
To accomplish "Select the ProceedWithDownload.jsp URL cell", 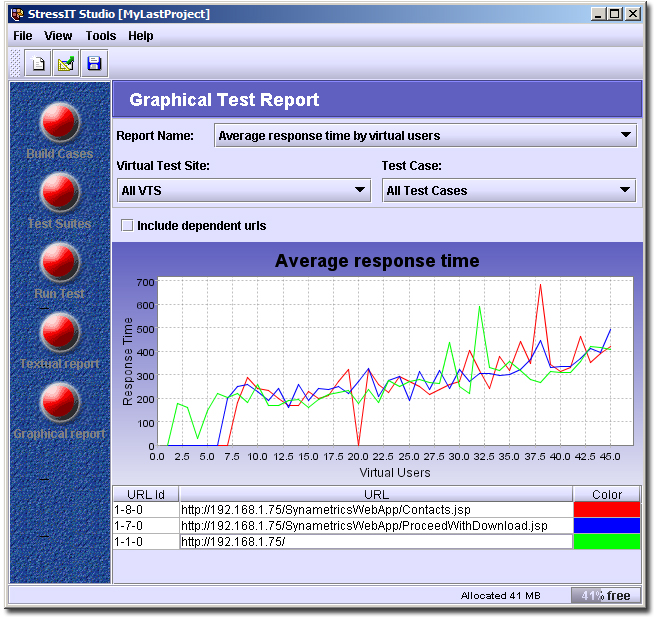I will pyautogui.click(x=376, y=526).
